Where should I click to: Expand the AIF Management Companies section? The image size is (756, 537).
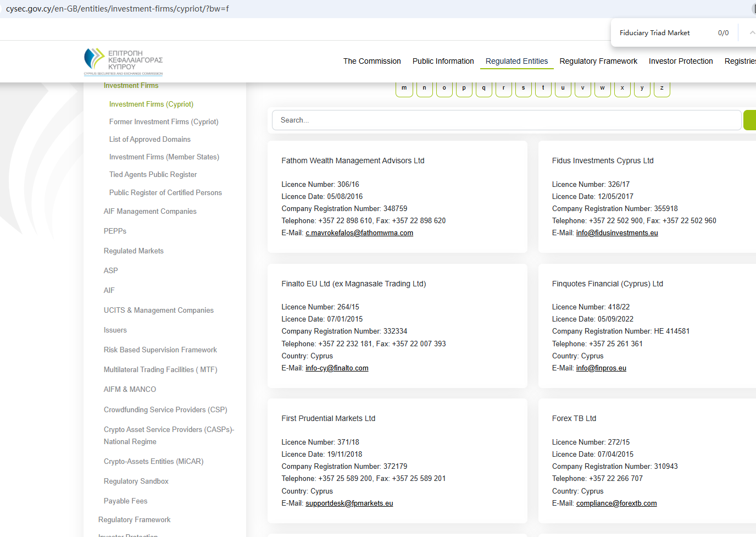[x=150, y=211]
